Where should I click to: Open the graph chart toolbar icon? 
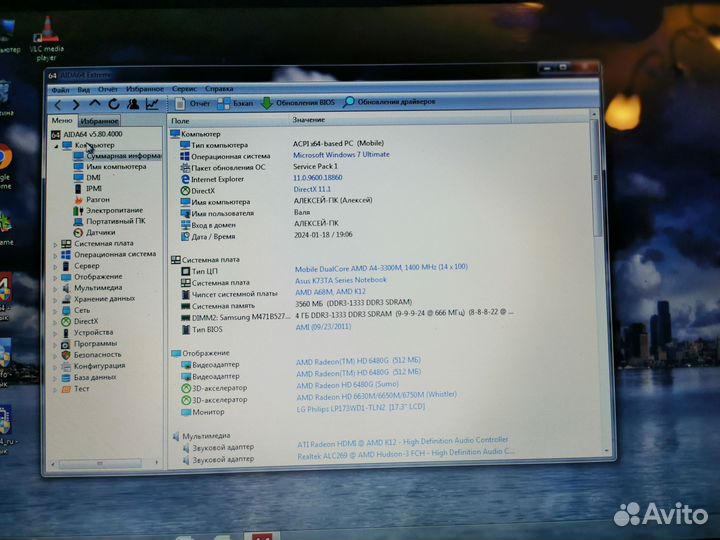pyautogui.click(x=152, y=104)
